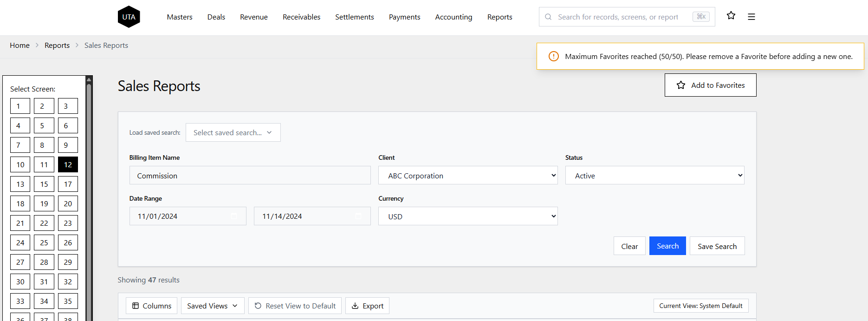Select screen number 25

[x=44, y=242]
